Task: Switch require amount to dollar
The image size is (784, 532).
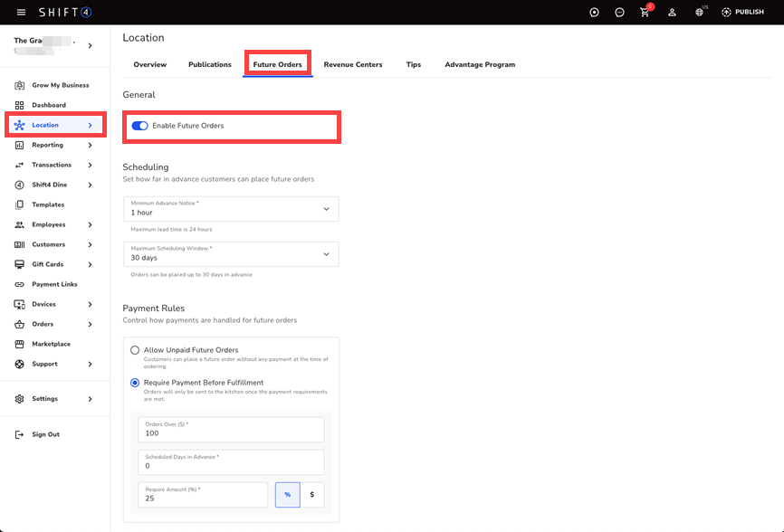Action: click(312, 495)
